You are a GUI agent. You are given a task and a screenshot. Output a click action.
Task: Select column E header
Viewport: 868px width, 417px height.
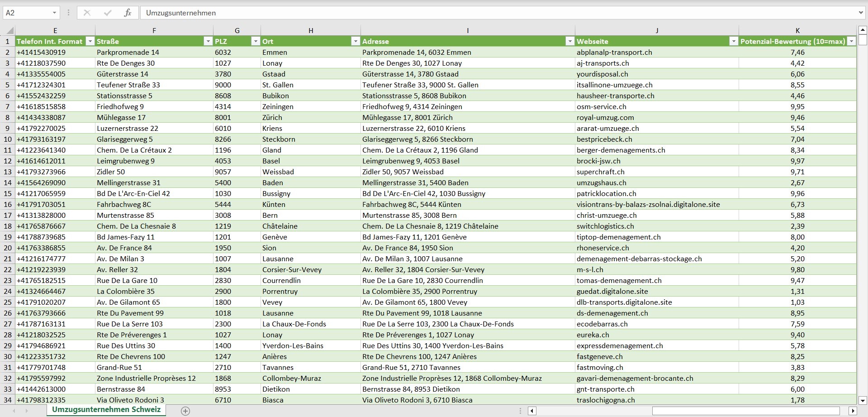click(55, 30)
